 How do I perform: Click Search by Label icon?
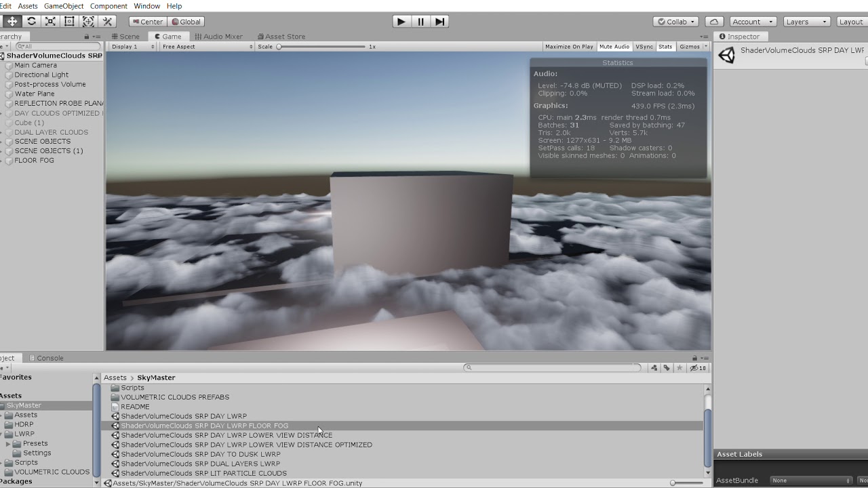667,368
